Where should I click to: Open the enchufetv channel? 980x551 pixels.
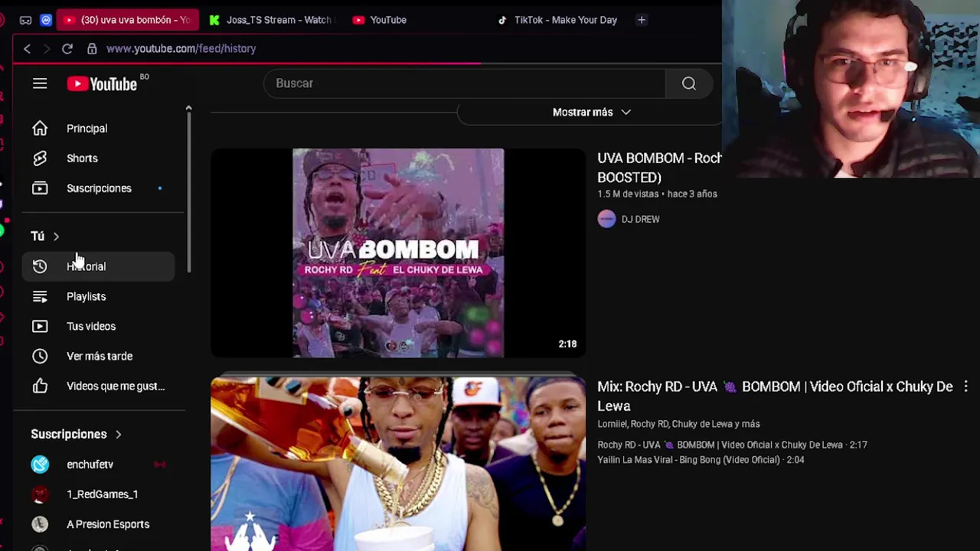[98, 465]
